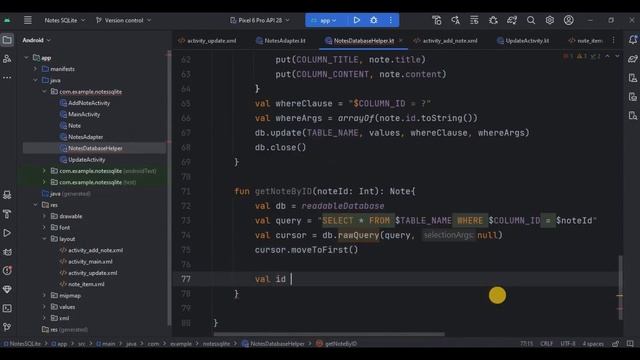
Task: Expand the values folder
Action: click(x=44, y=307)
